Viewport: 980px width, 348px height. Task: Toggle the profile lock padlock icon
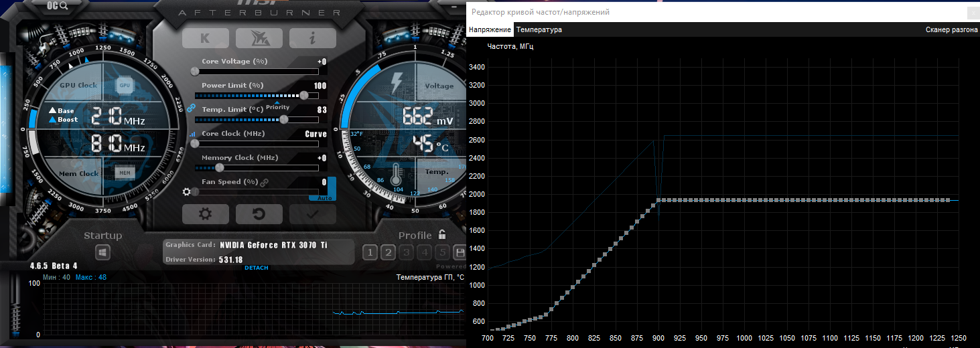(442, 235)
